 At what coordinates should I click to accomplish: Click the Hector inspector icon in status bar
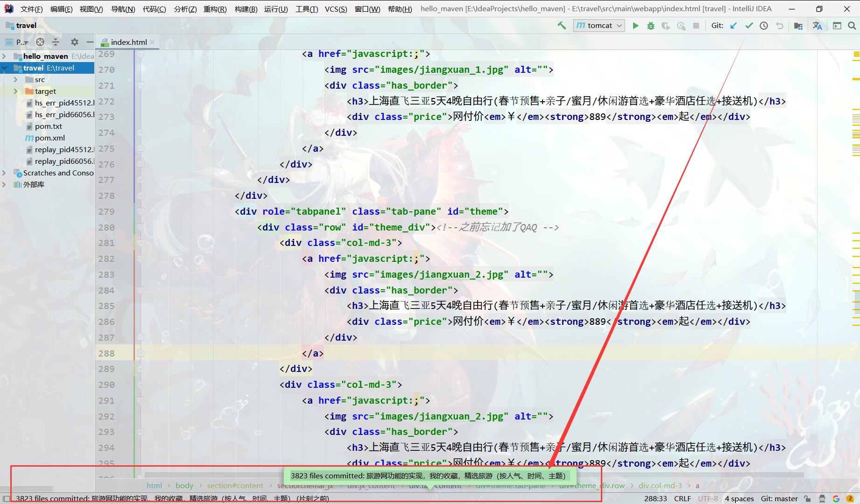822,498
